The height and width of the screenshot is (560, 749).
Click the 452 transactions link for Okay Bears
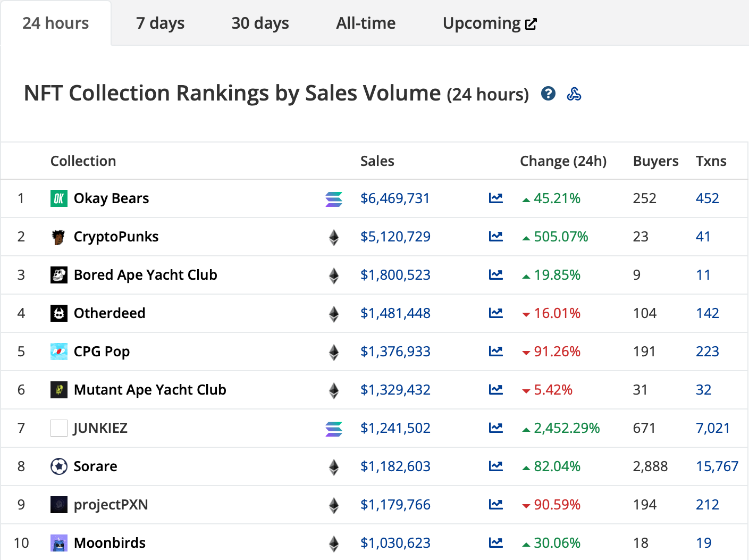tap(708, 198)
